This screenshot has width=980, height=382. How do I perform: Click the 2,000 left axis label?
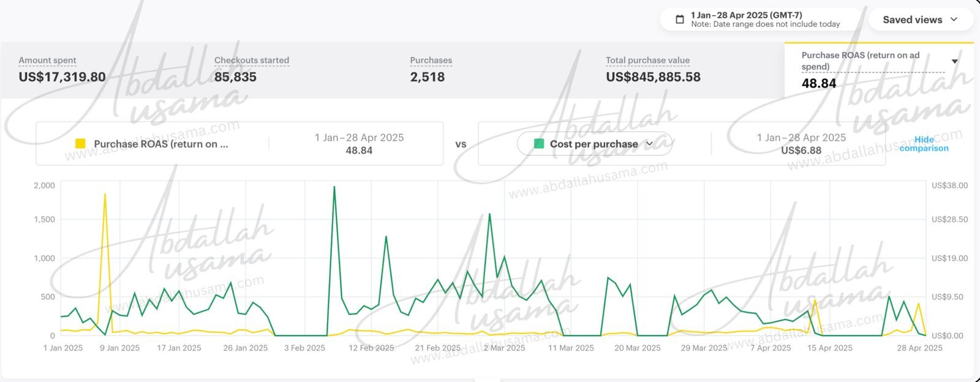44,185
